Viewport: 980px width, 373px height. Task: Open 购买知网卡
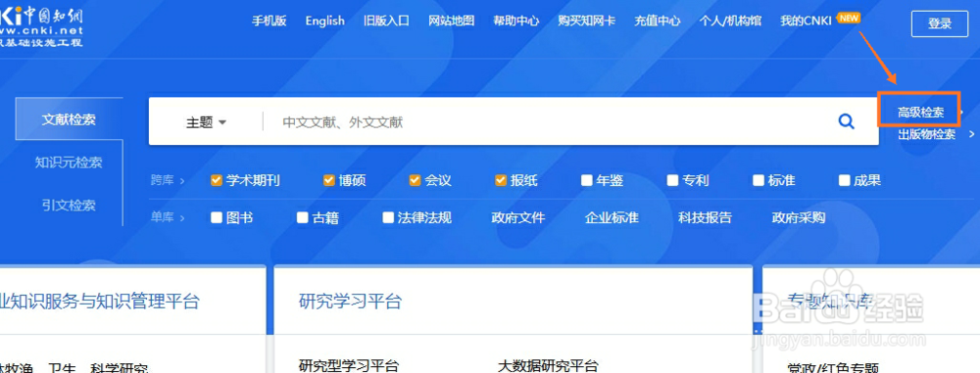click(587, 21)
